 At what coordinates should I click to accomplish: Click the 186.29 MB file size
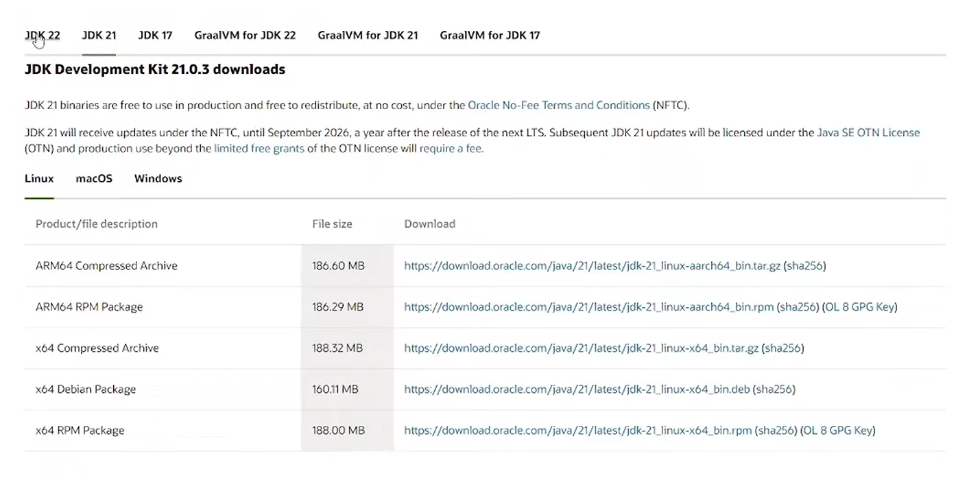tap(338, 307)
